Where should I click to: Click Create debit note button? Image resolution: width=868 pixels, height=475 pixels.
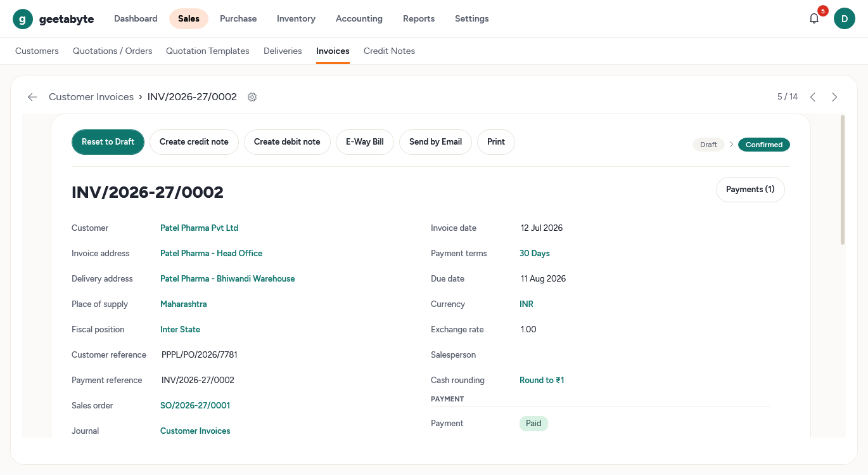(x=287, y=142)
